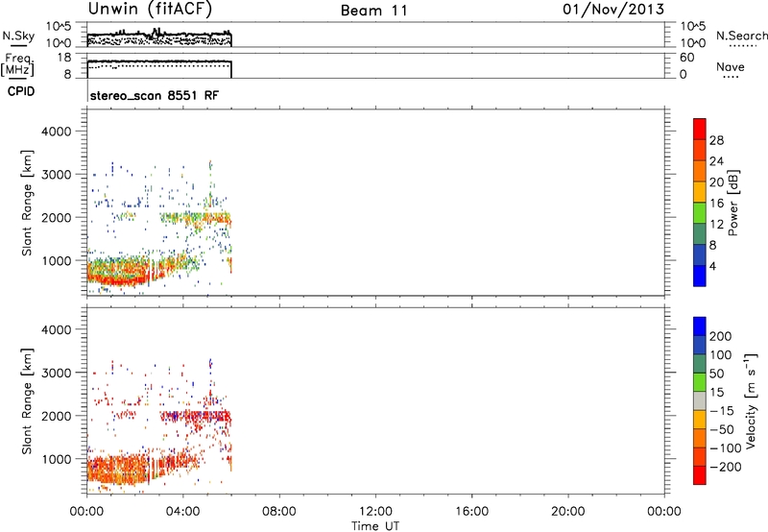Click the '4000' tick on power panel
Viewport: 768px width, 532px height.
coord(57,132)
